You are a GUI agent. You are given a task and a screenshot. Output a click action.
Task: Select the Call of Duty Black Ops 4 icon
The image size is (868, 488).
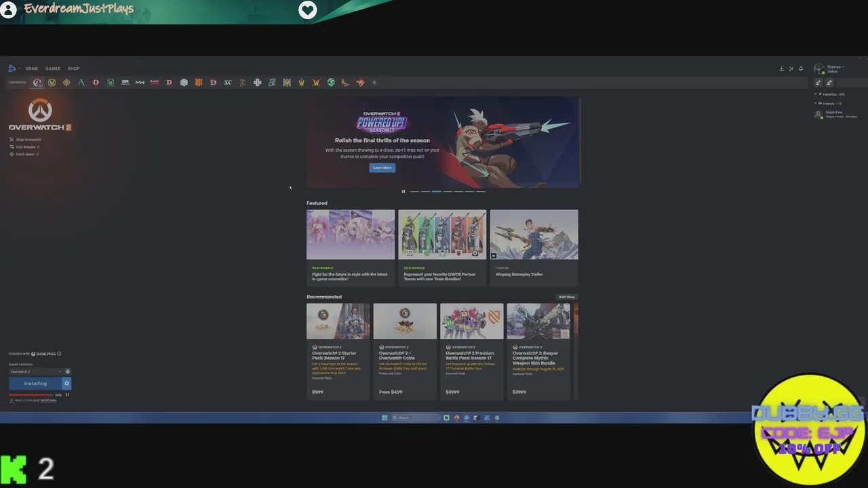coord(199,83)
